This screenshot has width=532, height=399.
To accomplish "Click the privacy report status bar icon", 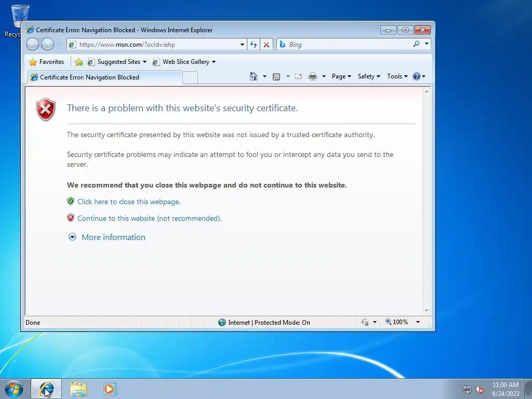I will coord(365,322).
